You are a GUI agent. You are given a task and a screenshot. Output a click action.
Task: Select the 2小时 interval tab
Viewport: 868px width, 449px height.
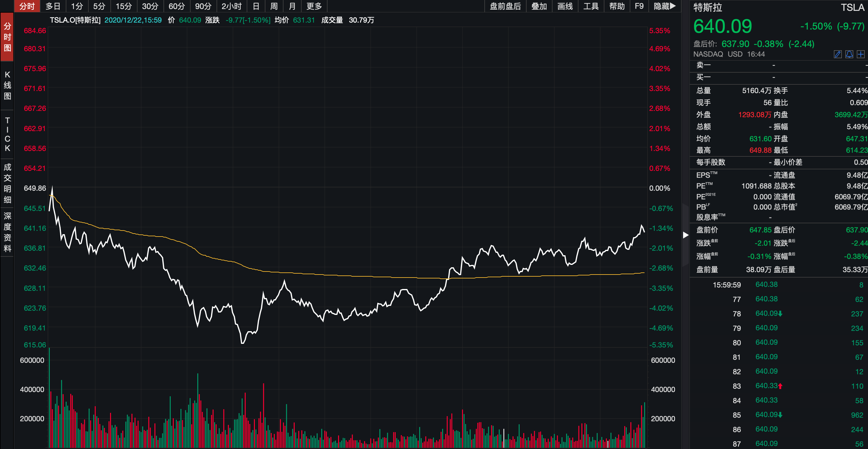pos(232,6)
